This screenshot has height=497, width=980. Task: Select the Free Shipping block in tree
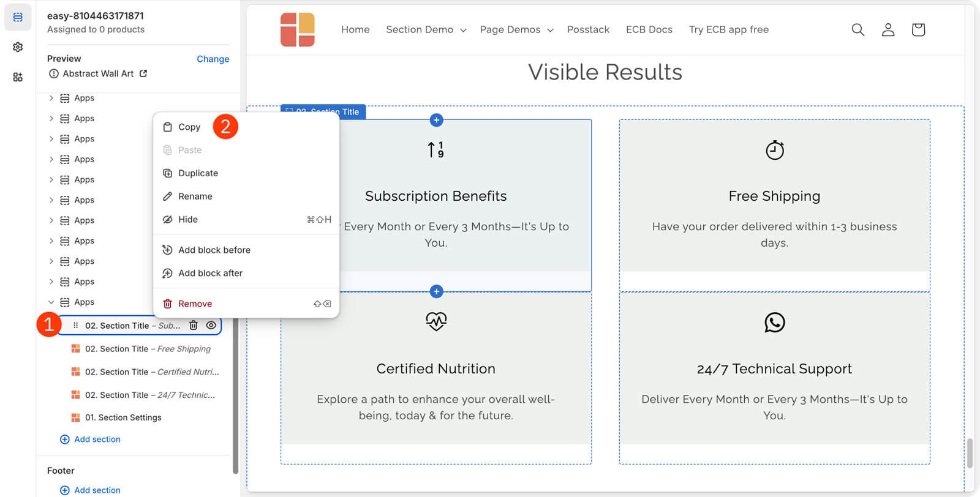pos(147,349)
